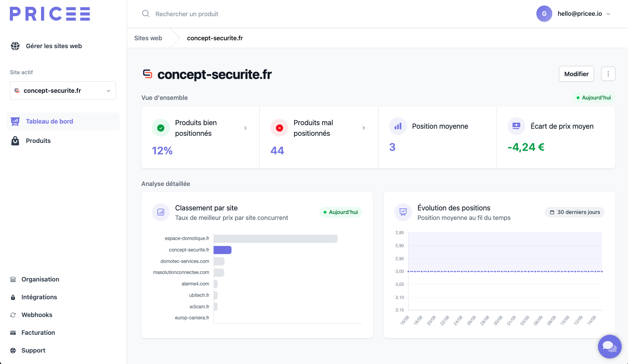This screenshot has width=628, height=364.
Task: Click the Sites web breadcrumb link
Action: [148, 38]
